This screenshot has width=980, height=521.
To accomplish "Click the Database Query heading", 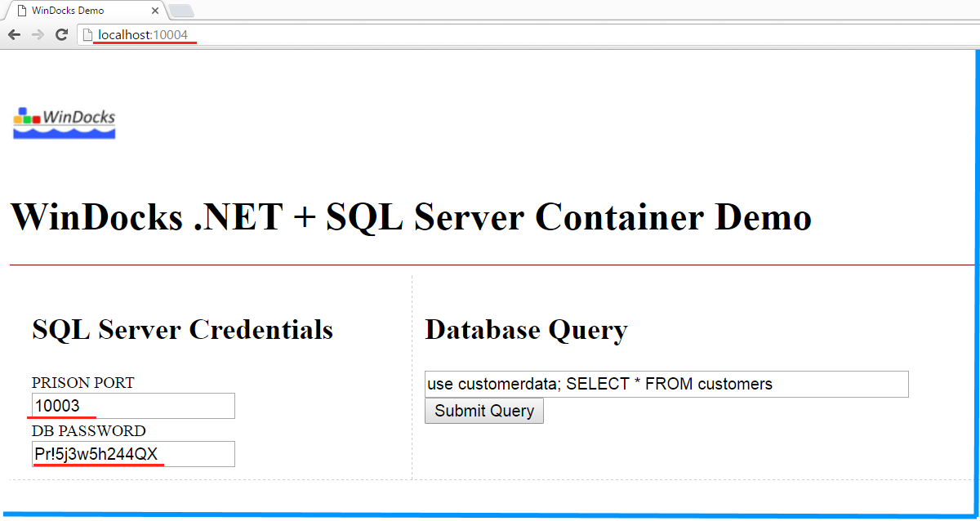I will click(526, 330).
